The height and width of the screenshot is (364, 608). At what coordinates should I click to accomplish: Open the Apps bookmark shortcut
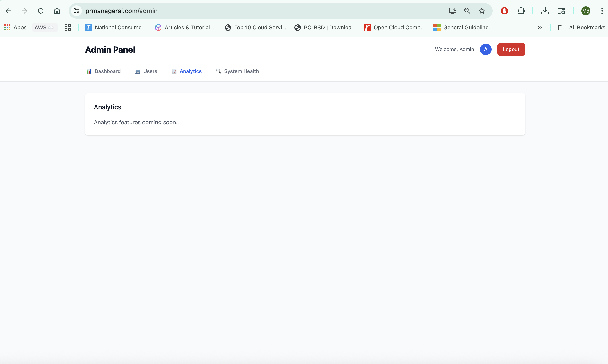point(15,28)
